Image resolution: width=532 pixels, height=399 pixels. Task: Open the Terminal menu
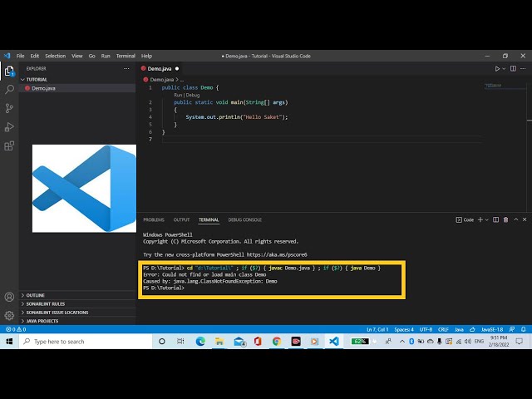[x=126, y=56]
